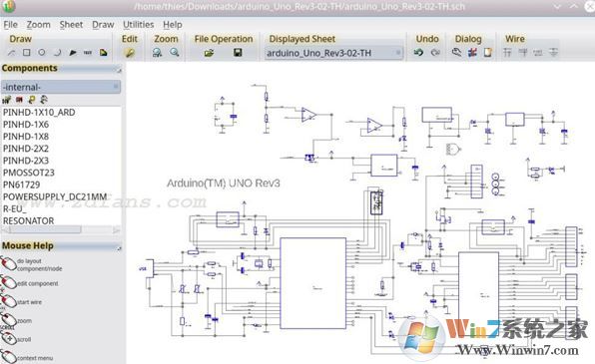The height and width of the screenshot is (364, 595).
Task: Open the Displayed Sheet dropdown
Action: click(x=333, y=53)
